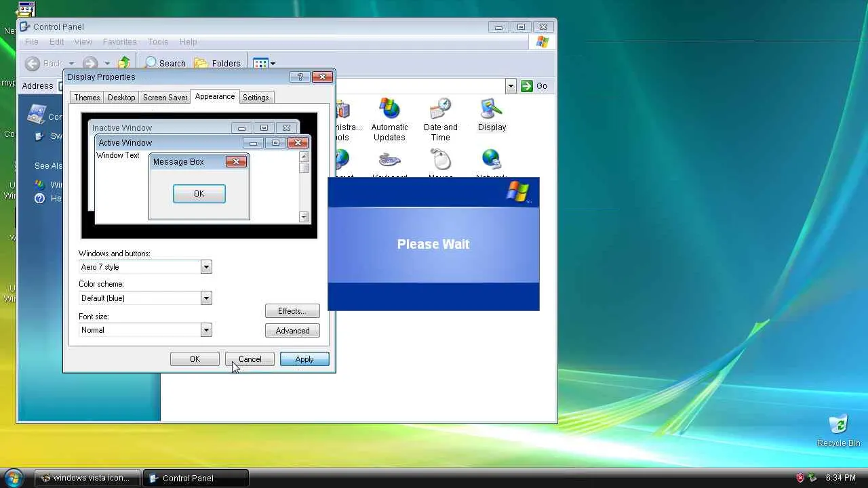The height and width of the screenshot is (488, 868).
Task: Click the Effects... button
Action: (292, 311)
